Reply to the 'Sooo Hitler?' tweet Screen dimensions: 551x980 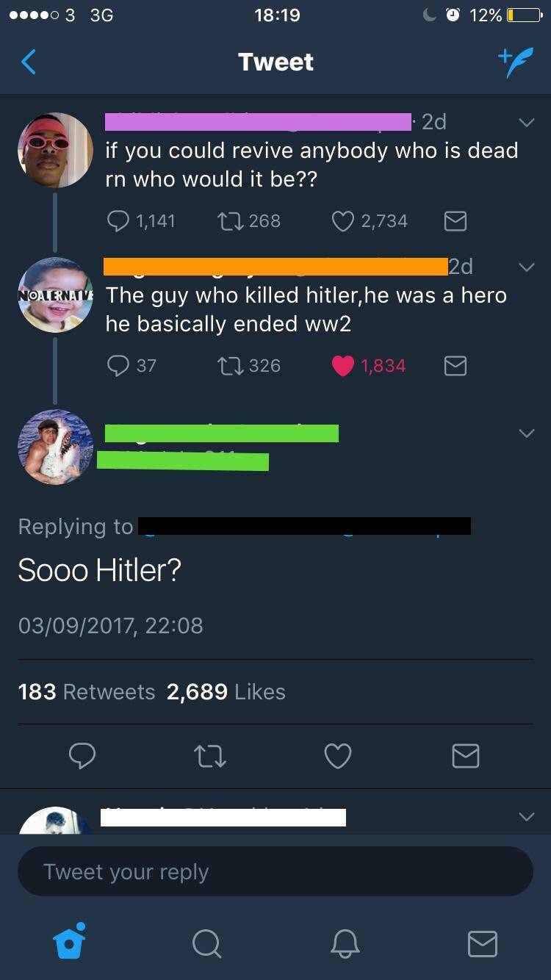(x=82, y=755)
